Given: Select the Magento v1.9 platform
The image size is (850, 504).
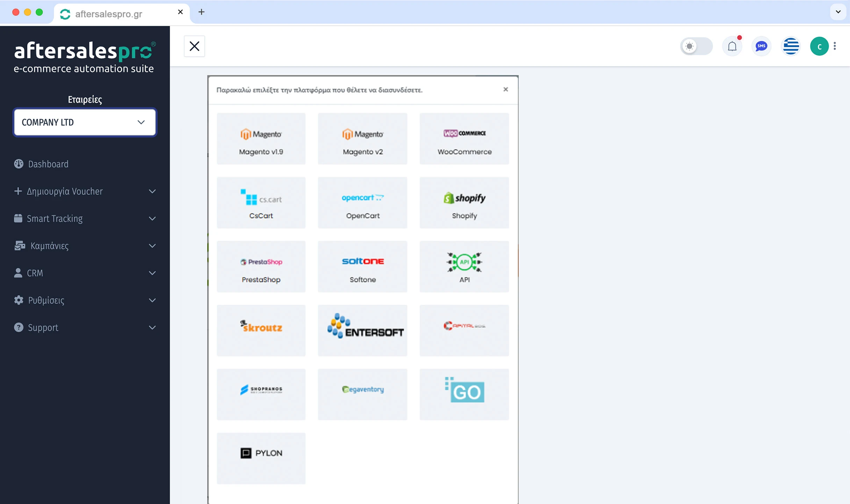Looking at the screenshot, I should point(261,138).
